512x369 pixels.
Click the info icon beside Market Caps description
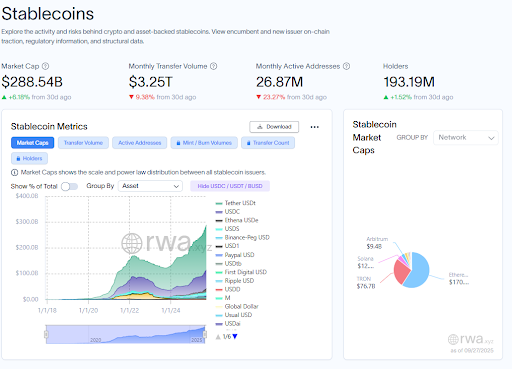[x=14, y=172]
